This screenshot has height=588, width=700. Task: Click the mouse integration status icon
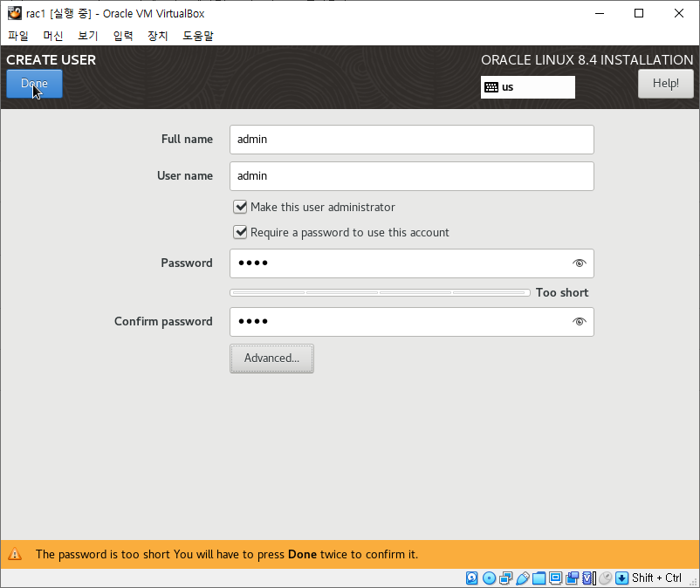pos(606,578)
